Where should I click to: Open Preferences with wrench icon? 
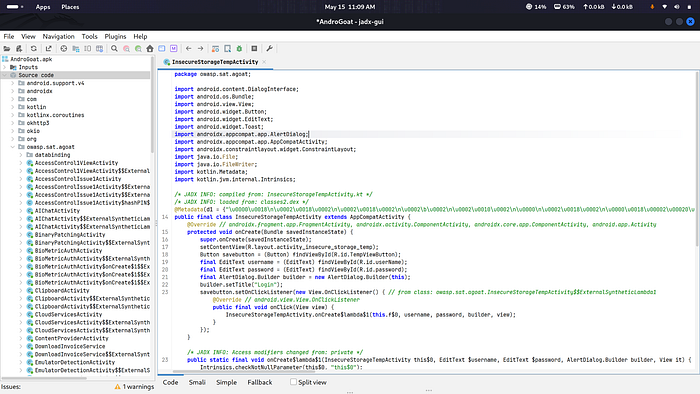[269, 49]
